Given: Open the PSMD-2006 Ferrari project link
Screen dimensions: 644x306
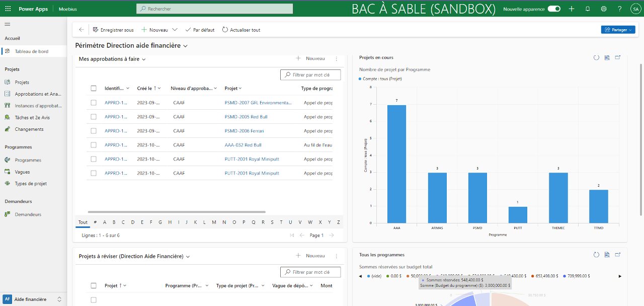Looking at the screenshot, I should click(x=245, y=131).
